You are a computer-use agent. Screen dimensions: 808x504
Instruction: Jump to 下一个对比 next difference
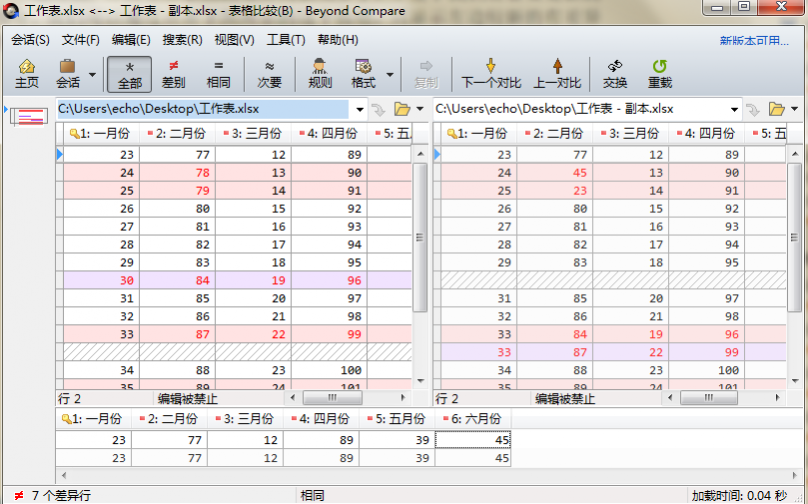point(491,74)
